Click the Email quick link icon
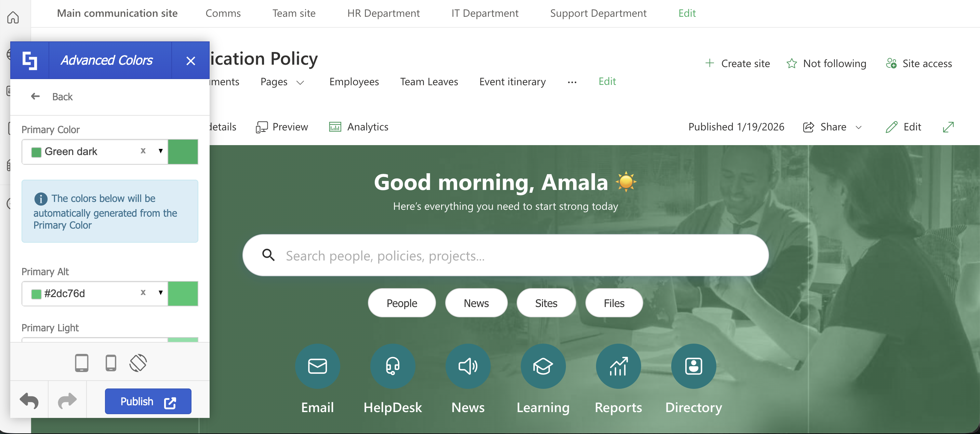 pyautogui.click(x=317, y=366)
